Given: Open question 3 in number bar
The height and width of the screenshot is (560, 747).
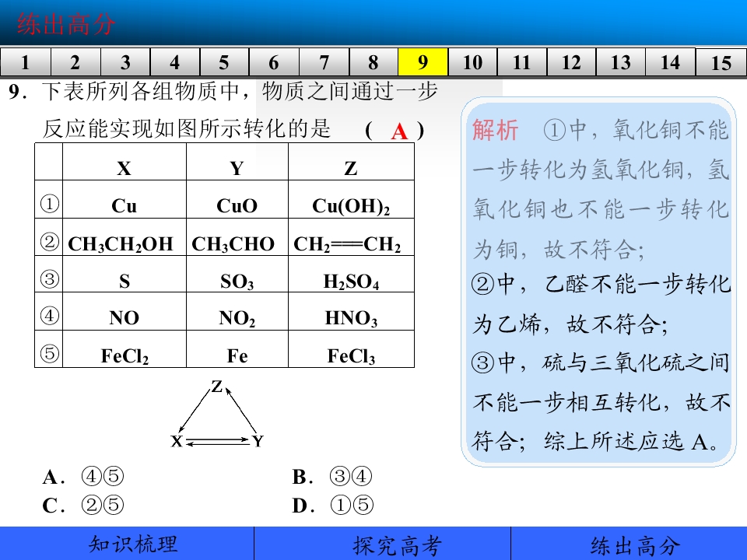Looking at the screenshot, I should coord(125,62).
